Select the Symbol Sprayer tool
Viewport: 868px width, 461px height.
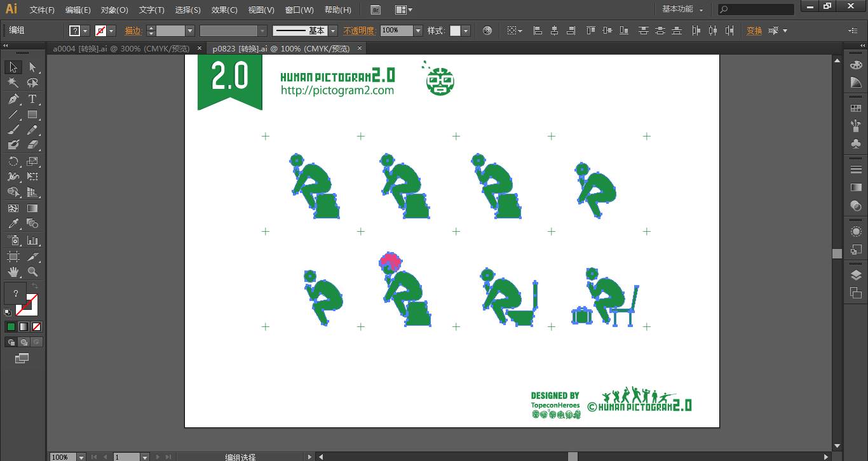point(13,241)
